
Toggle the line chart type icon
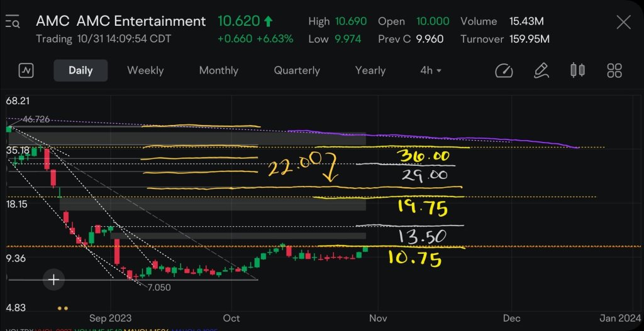point(26,70)
